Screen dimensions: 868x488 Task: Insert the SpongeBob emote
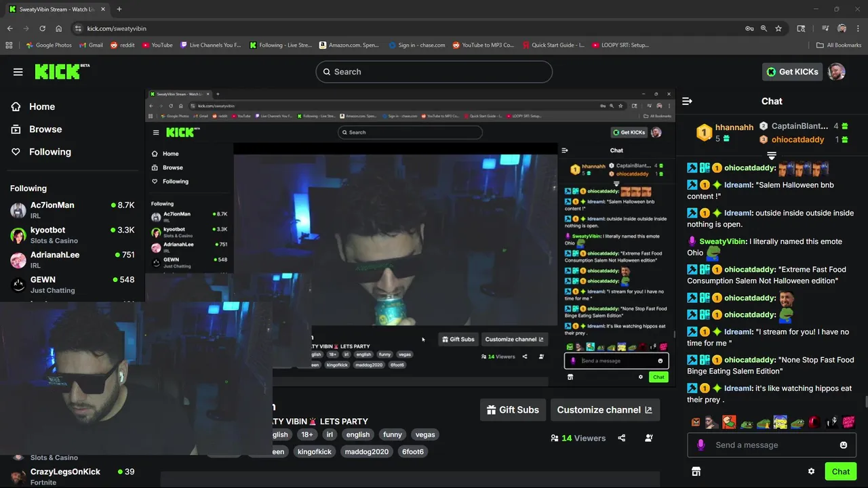[x=781, y=422]
